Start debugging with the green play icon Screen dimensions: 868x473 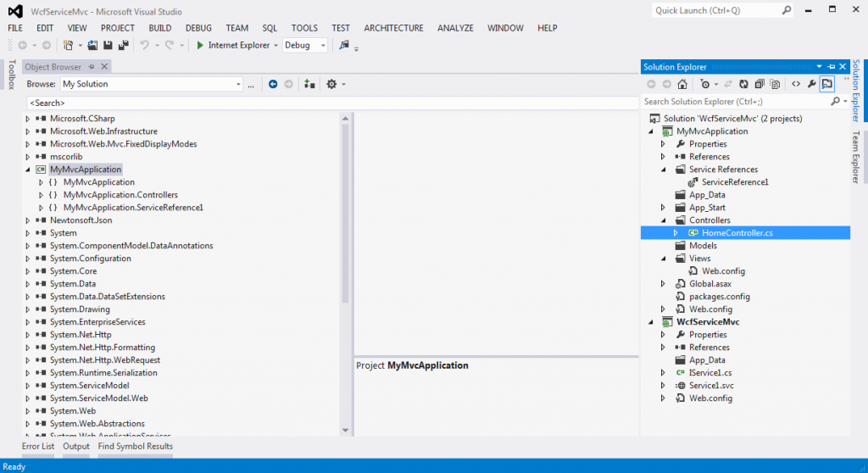(x=200, y=46)
